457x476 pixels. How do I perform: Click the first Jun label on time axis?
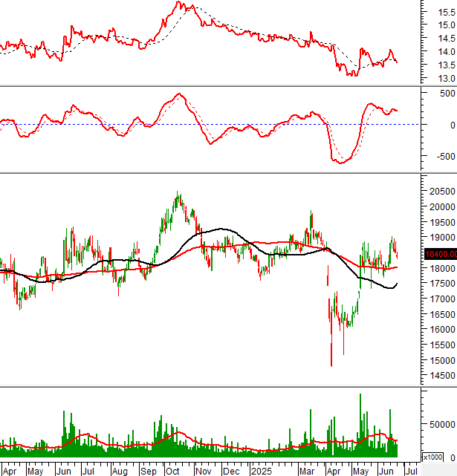click(63, 471)
